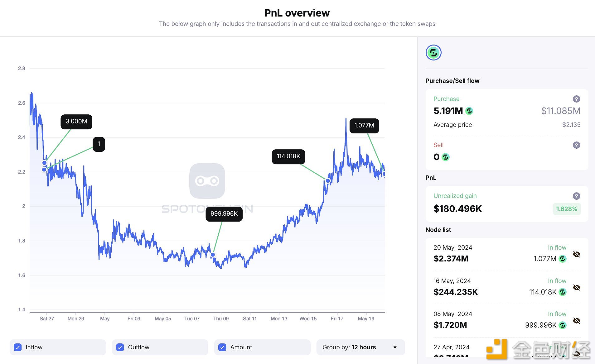Viewport: 595px width, 364px height.
Task: Click the Sat 27 axis label
Action: click(47, 319)
